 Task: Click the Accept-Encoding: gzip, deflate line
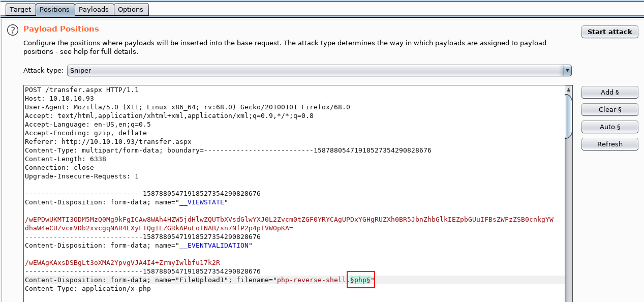click(x=86, y=133)
